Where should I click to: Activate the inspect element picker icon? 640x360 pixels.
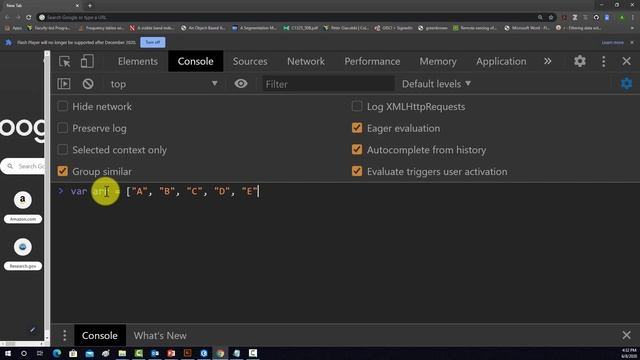64,61
